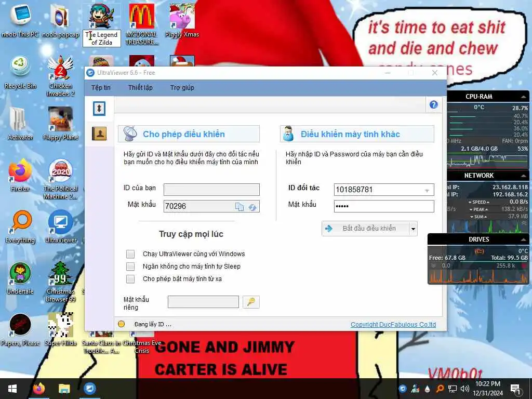Click the key icon to set personal password
The height and width of the screenshot is (399, 532).
251,302
